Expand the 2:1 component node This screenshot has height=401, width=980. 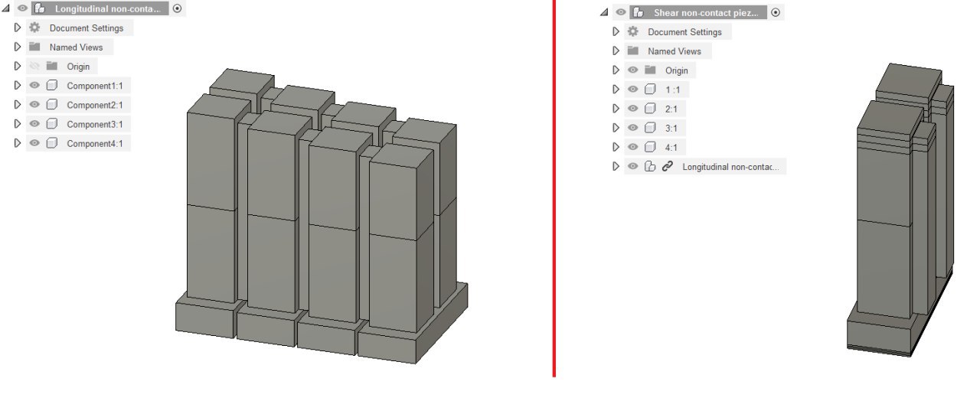[x=616, y=109]
